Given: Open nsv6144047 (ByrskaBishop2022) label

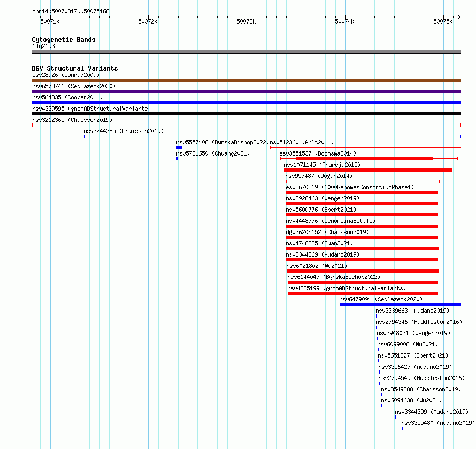Looking at the screenshot, I should tap(334, 277).
